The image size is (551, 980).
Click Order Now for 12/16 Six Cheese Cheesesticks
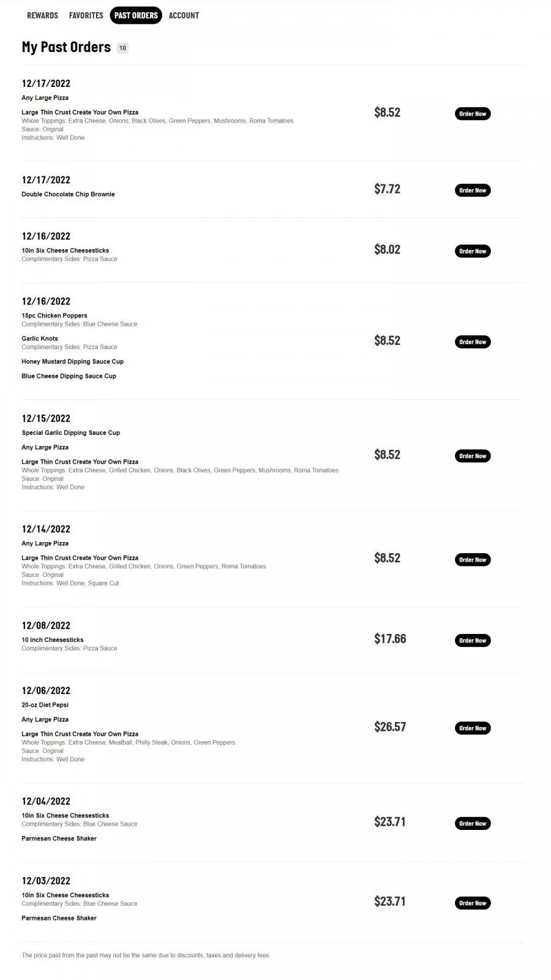coord(473,251)
